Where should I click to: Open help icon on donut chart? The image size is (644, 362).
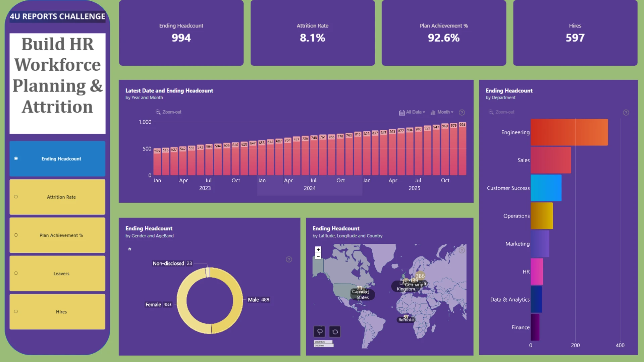coord(289,259)
